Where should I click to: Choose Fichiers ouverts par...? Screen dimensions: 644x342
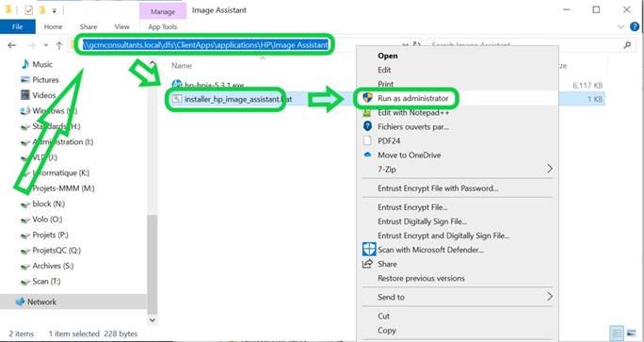click(413, 126)
